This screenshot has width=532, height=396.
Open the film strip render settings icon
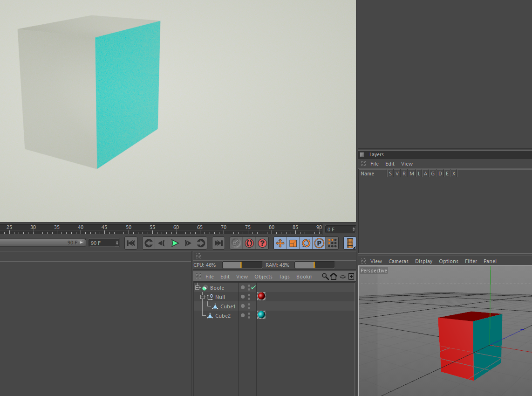pos(350,243)
